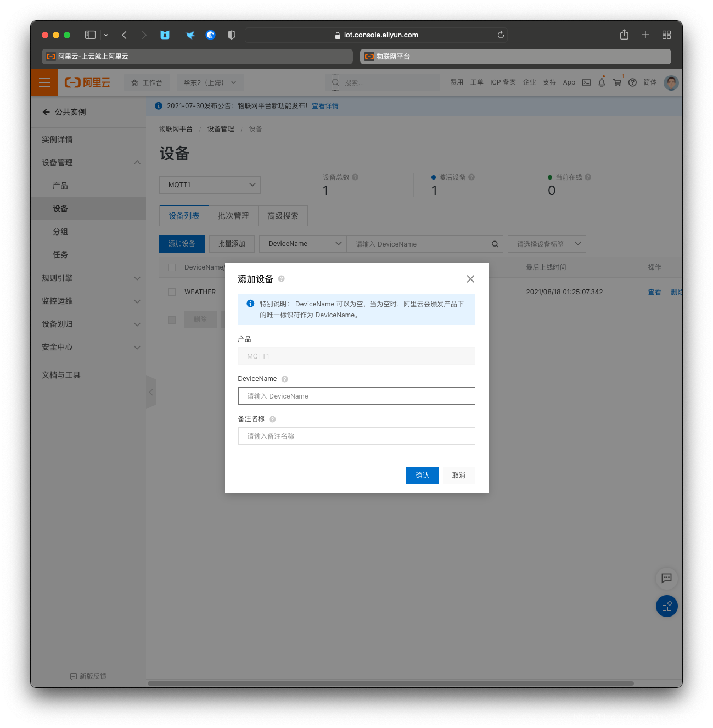Check the WEATHER device row checkbox
This screenshot has height=728, width=713.
[x=172, y=292]
